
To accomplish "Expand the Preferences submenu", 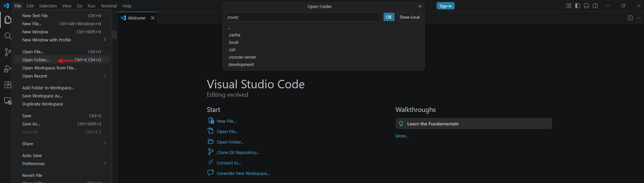I will tap(105, 163).
